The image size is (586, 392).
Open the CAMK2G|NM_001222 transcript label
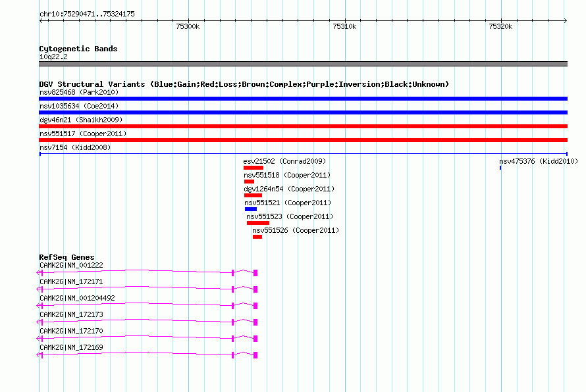click(71, 266)
